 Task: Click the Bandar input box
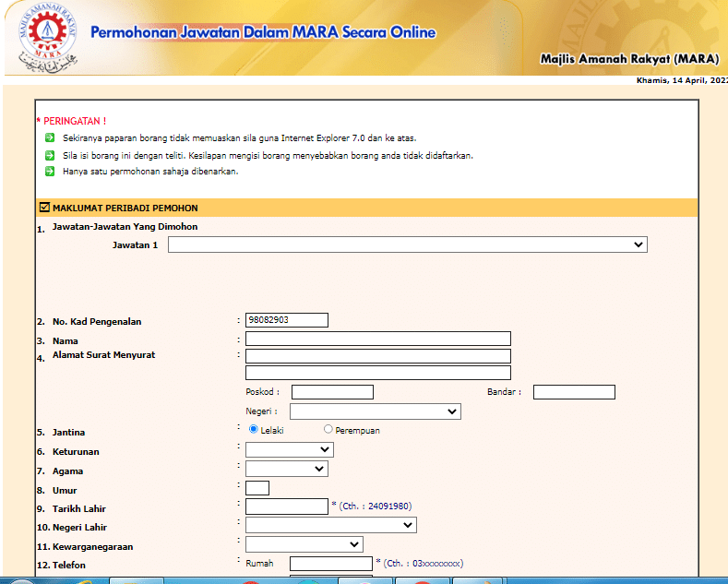[x=574, y=392]
